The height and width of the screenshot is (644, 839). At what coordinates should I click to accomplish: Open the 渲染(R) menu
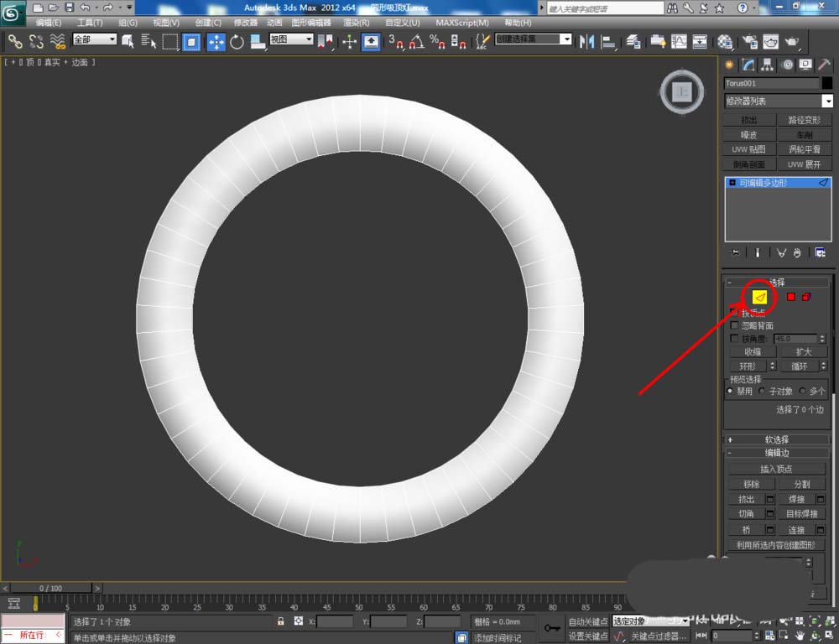(357, 23)
